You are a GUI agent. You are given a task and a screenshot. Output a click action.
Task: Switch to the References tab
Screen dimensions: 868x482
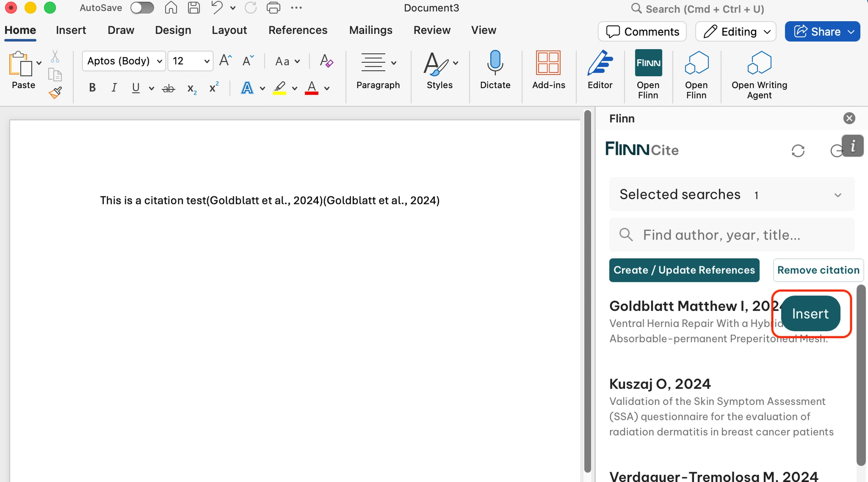pos(298,30)
